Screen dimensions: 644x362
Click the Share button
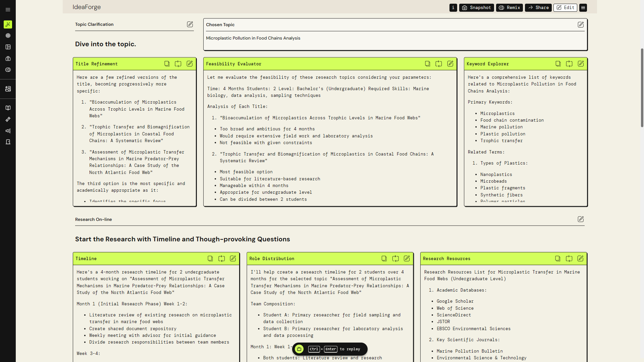[538, 7]
